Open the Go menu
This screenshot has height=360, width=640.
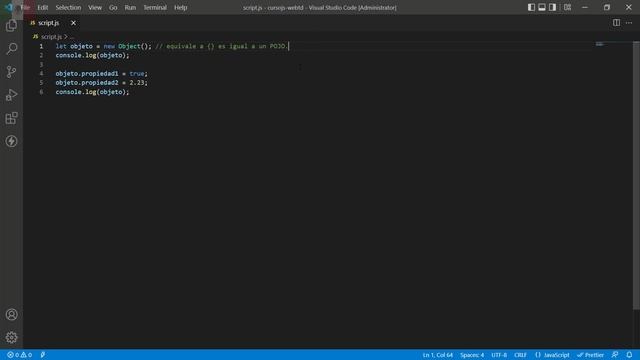[113, 7]
